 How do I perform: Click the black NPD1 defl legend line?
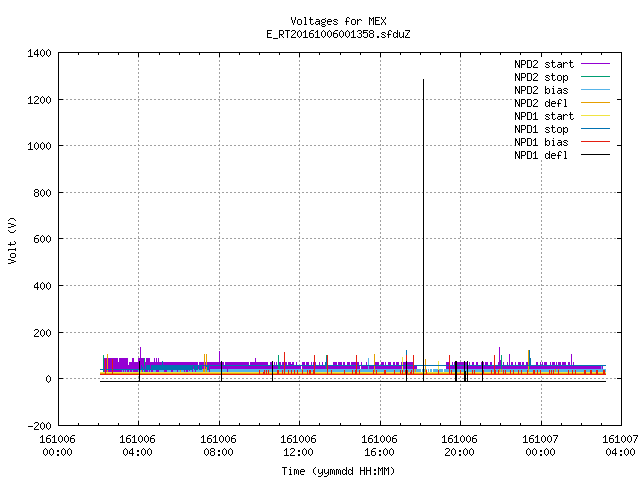tap(596, 155)
